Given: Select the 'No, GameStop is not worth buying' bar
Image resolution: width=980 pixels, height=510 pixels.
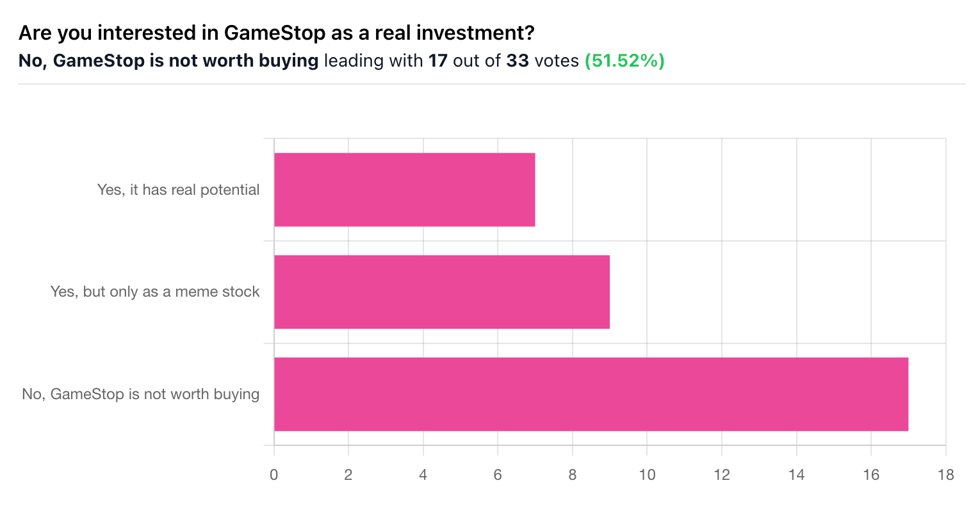Looking at the screenshot, I should pyautogui.click(x=591, y=394).
